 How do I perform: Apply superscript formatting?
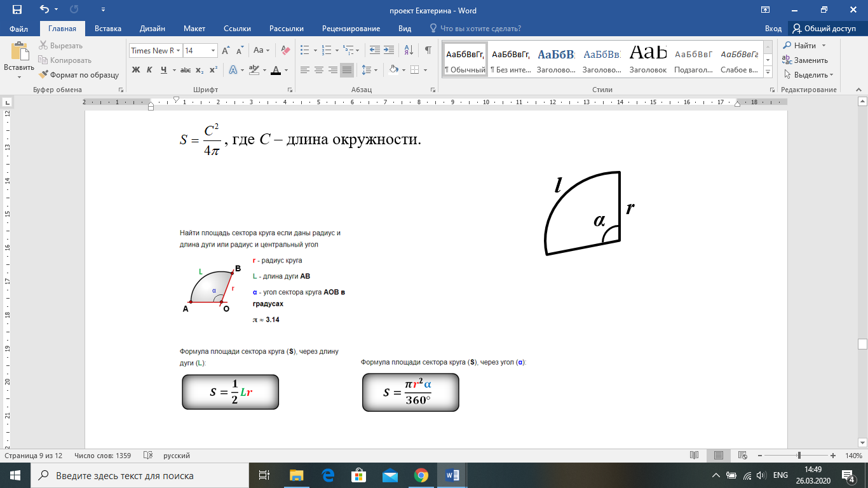coord(214,70)
